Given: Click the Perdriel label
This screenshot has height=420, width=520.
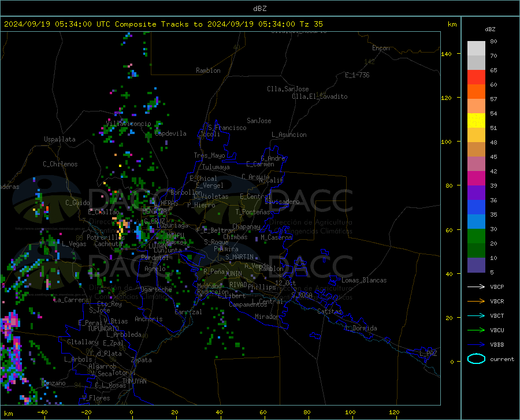Looking at the screenshot, I should click(x=154, y=258).
